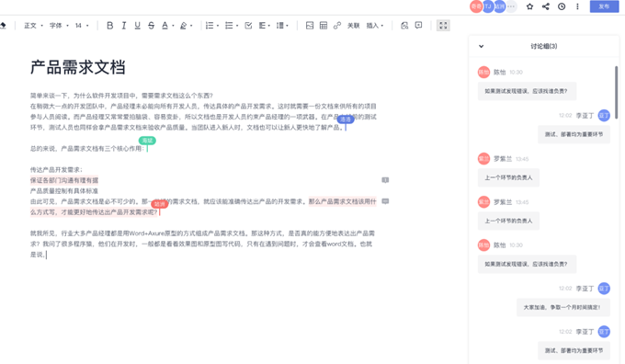The height and width of the screenshot is (364, 625).
Task: Toggle bold formatting
Action: (110, 26)
